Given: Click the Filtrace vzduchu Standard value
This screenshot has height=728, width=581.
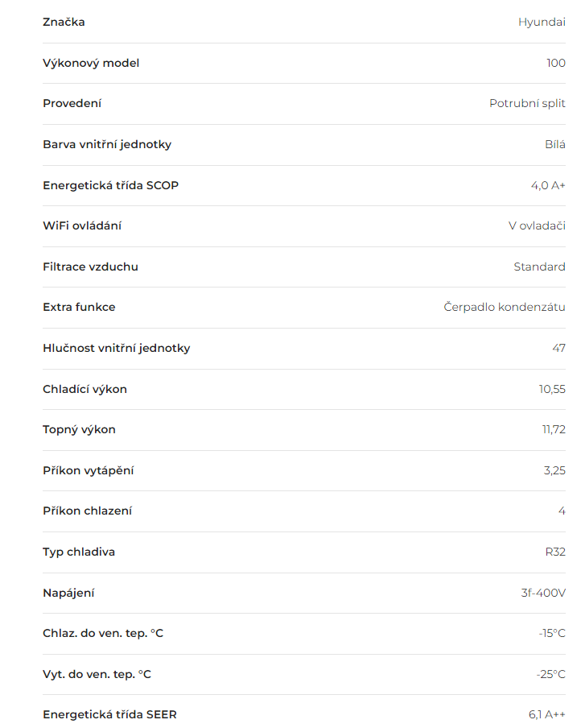Looking at the screenshot, I should [539, 267].
